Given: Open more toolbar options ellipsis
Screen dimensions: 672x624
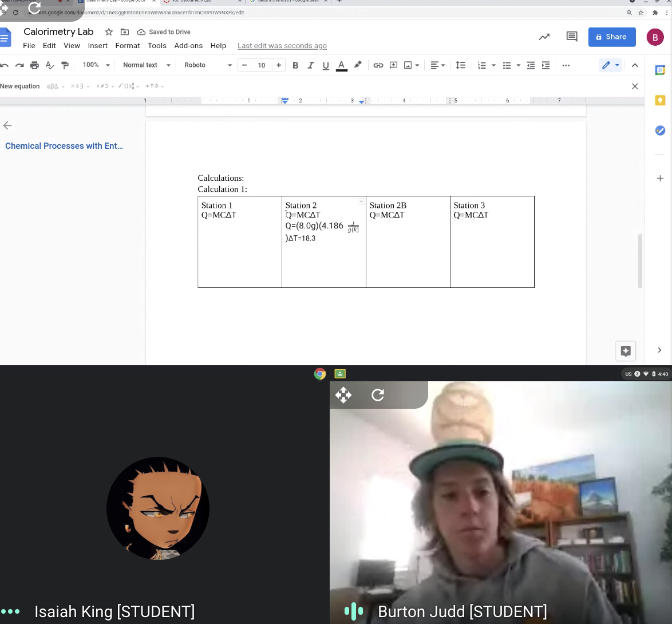Looking at the screenshot, I should coord(566,65).
